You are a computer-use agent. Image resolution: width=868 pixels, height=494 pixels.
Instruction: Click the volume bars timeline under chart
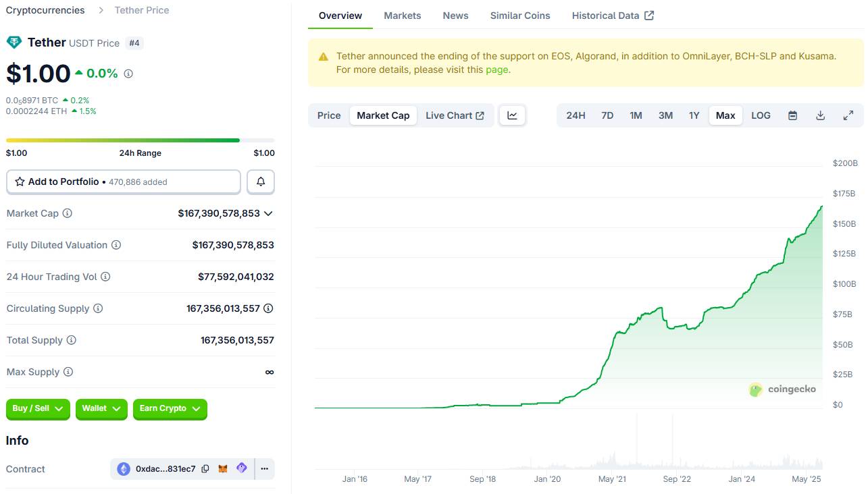click(569, 442)
